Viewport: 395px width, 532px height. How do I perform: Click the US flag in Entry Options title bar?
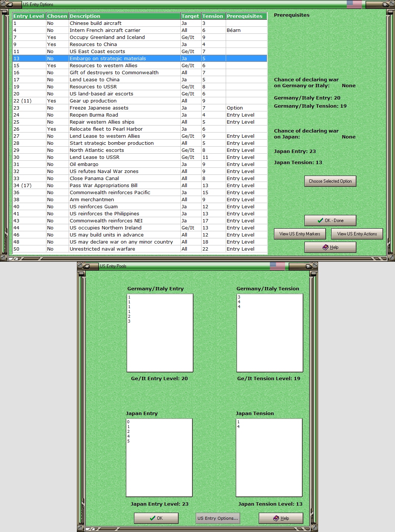point(354,4)
